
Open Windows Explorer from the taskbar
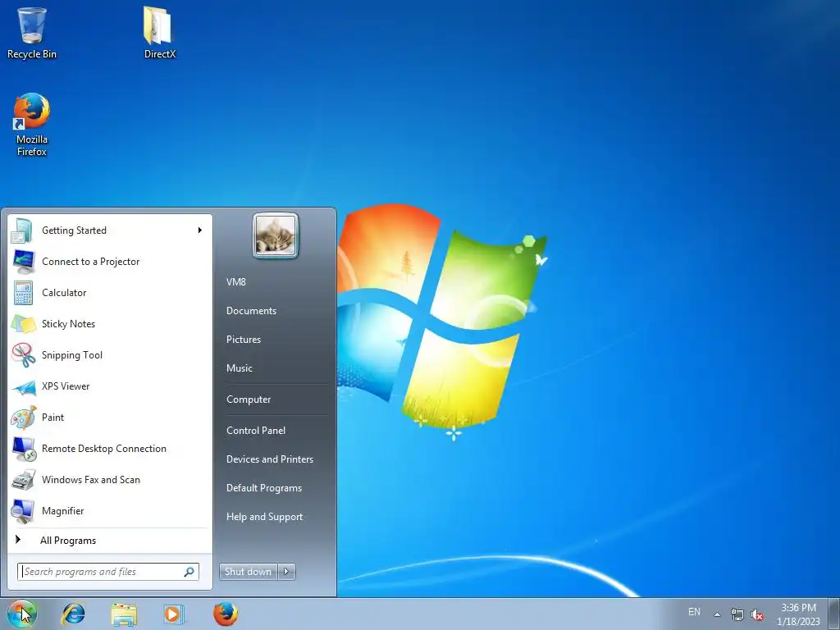pyautogui.click(x=124, y=614)
